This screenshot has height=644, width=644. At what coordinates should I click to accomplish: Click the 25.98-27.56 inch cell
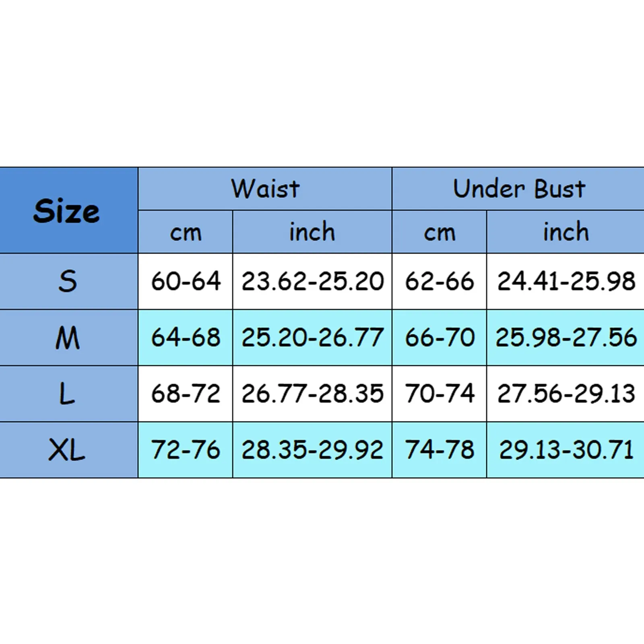click(x=566, y=338)
